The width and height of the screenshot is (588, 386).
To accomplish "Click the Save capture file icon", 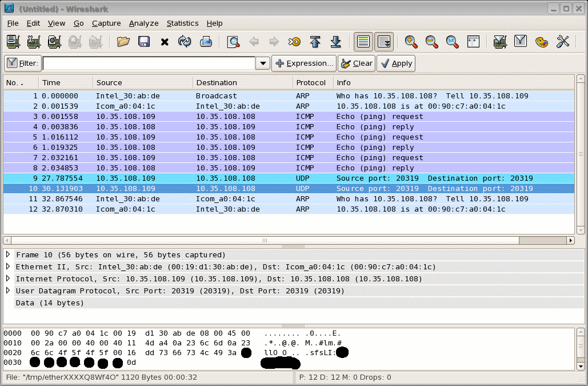I will 143,42.
